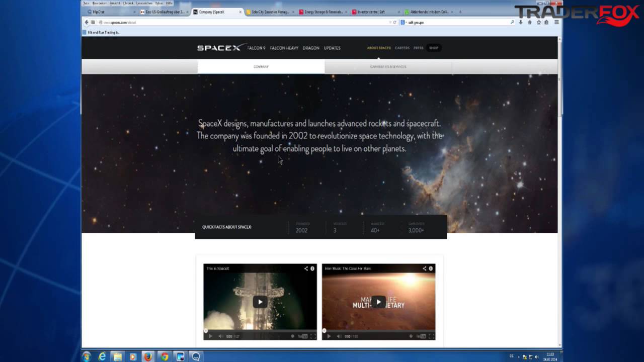The height and width of the screenshot is (362, 644).
Task: Switch to the HipChat browser tab
Action: (111, 12)
